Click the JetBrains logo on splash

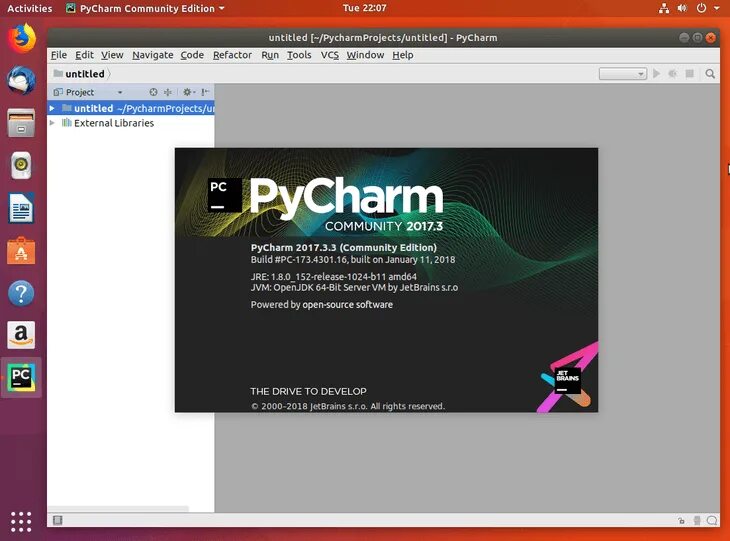(568, 380)
